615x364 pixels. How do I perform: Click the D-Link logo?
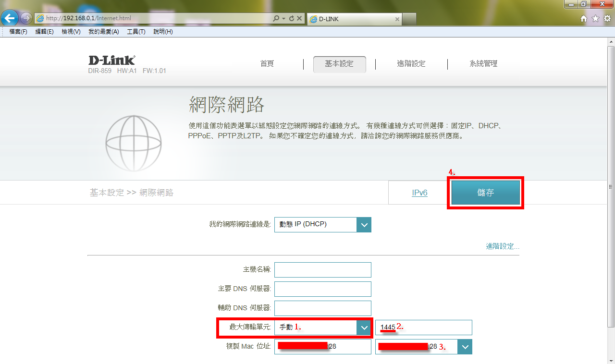(111, 61)
